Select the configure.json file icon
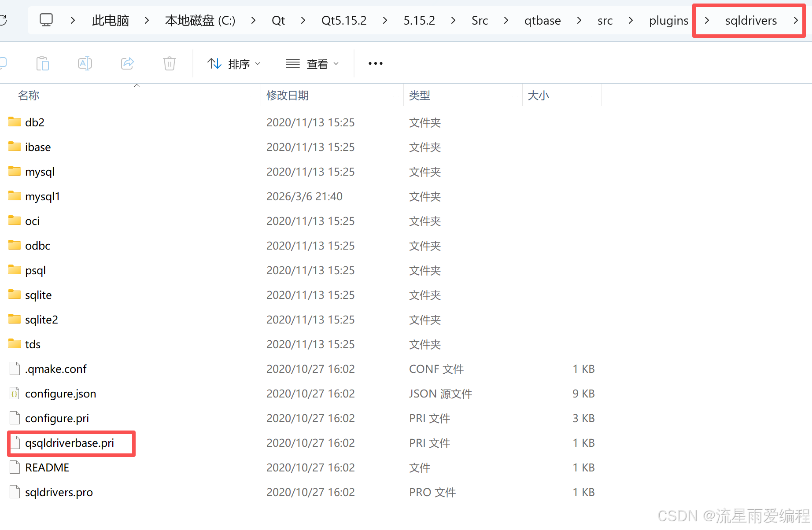This screenshot has width=812, height=530. coord(15,393)
